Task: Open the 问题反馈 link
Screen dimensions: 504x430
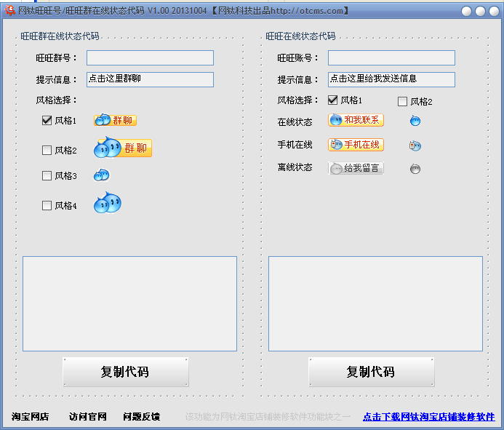Action: (x=141, y=416)
